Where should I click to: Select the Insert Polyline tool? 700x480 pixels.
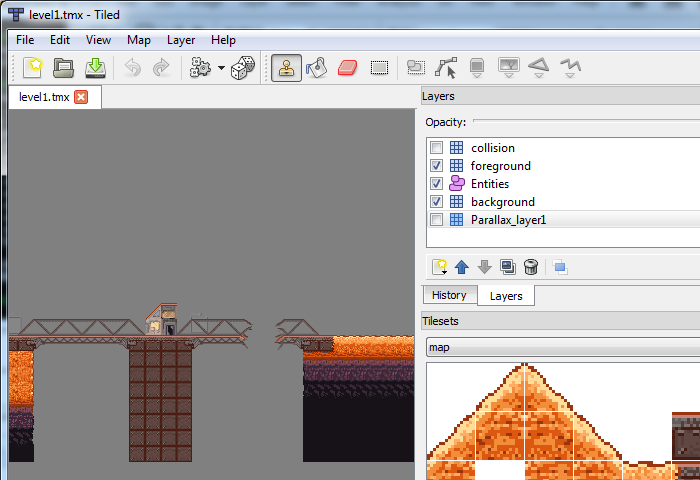(x=570, y=68)
